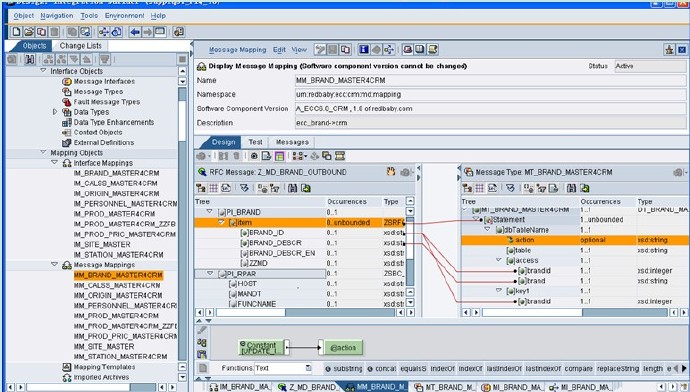The width and height of the screenshot is (690, 392).
Task: Click the Forward arrow toolbar icon
Action: coord(147,32)
